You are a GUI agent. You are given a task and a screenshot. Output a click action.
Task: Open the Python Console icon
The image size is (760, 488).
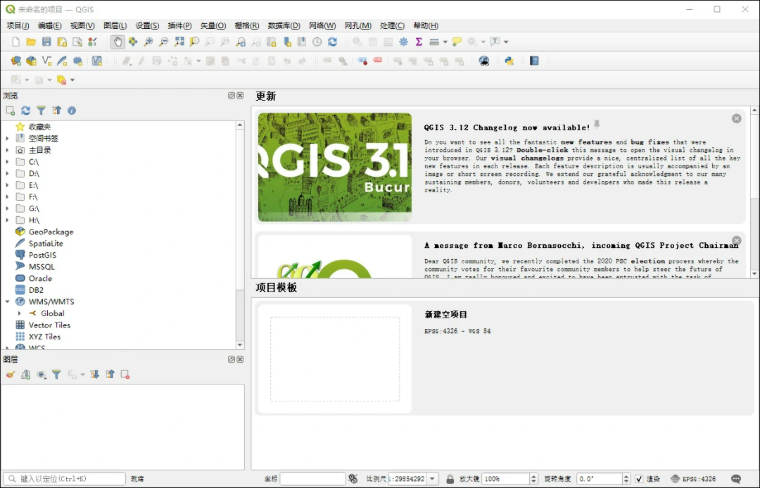point(509,61)
